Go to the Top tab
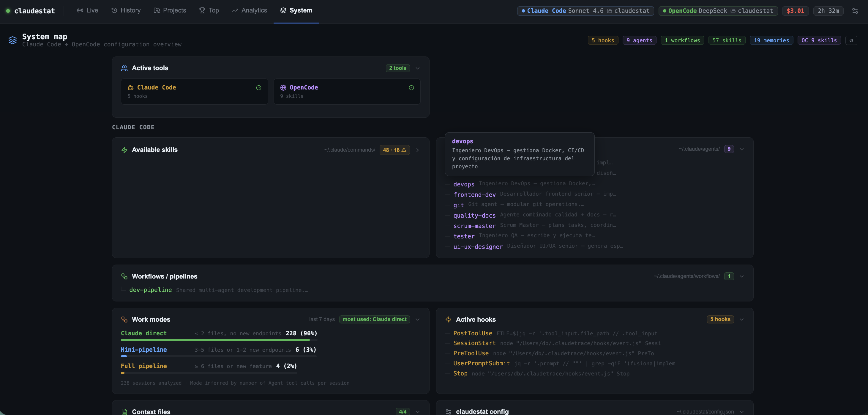This screenshot has height=415, width=868. click(x=209, y=10)
